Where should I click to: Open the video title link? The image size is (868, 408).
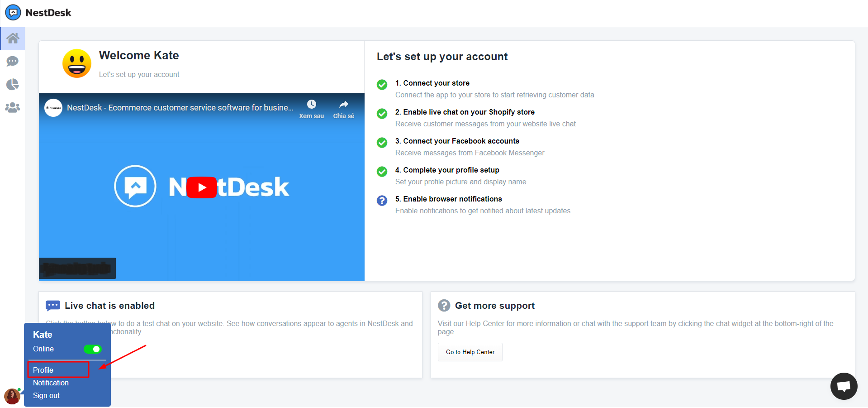(180, 108)
